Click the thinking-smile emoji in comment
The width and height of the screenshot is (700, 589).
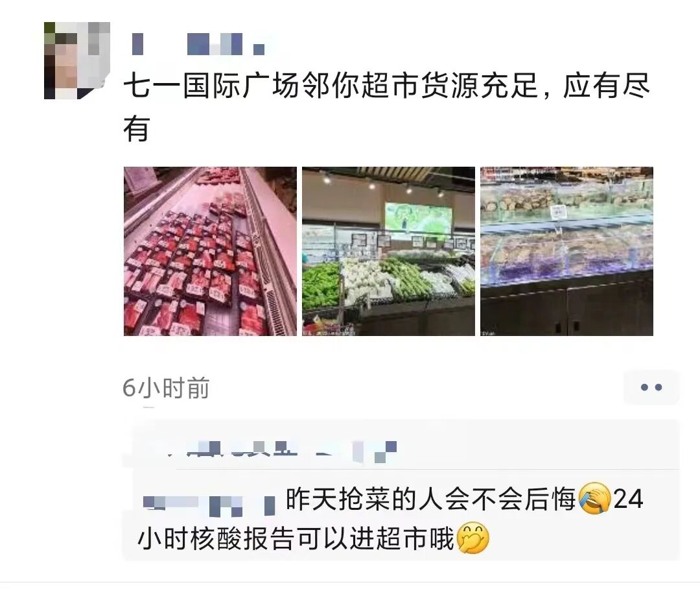coord(473,538)
